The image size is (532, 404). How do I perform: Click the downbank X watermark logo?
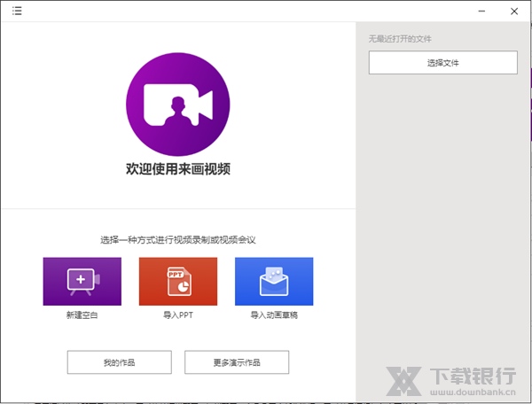point(406,380)
